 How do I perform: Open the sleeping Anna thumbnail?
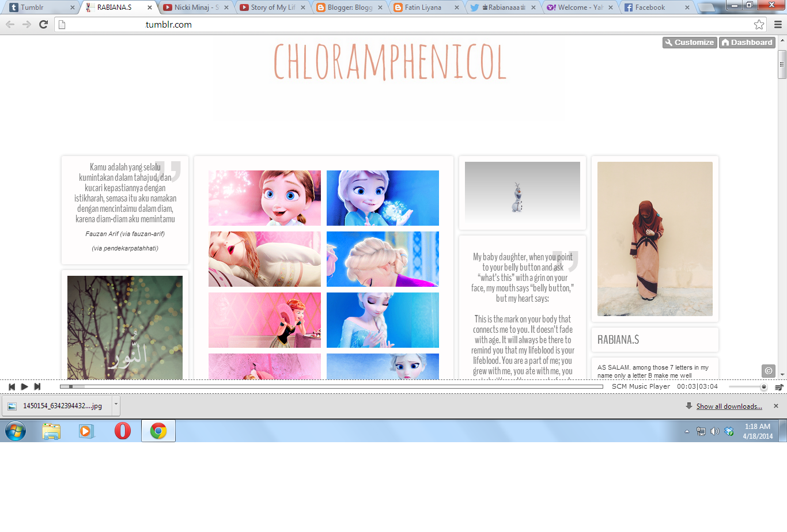pyautogui.click(x=264, y=259)
